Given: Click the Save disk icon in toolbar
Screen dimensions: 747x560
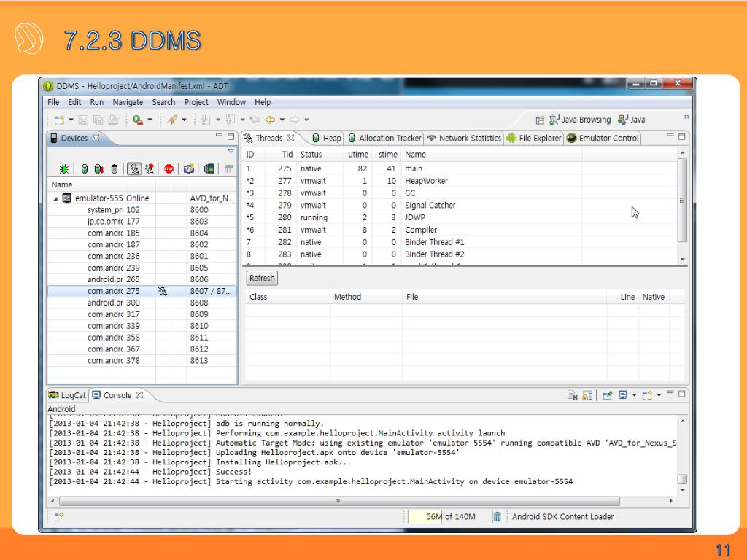Looking at the screenshot, I should pos(83,120).
